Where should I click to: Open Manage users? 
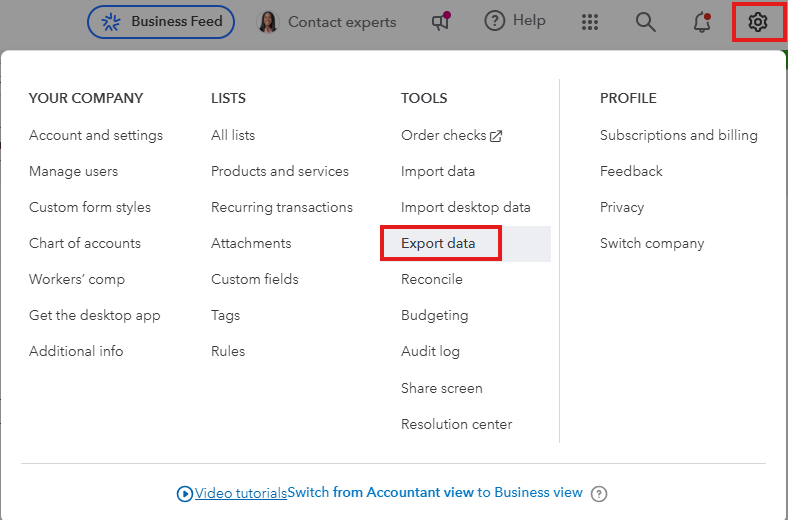click(x=74, y=171)
